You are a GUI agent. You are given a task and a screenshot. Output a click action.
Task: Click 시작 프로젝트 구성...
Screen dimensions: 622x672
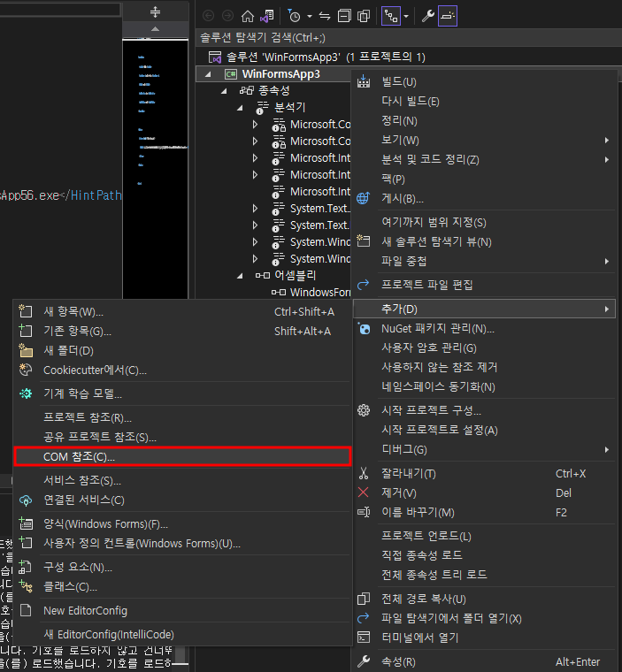tap(484, 410)
